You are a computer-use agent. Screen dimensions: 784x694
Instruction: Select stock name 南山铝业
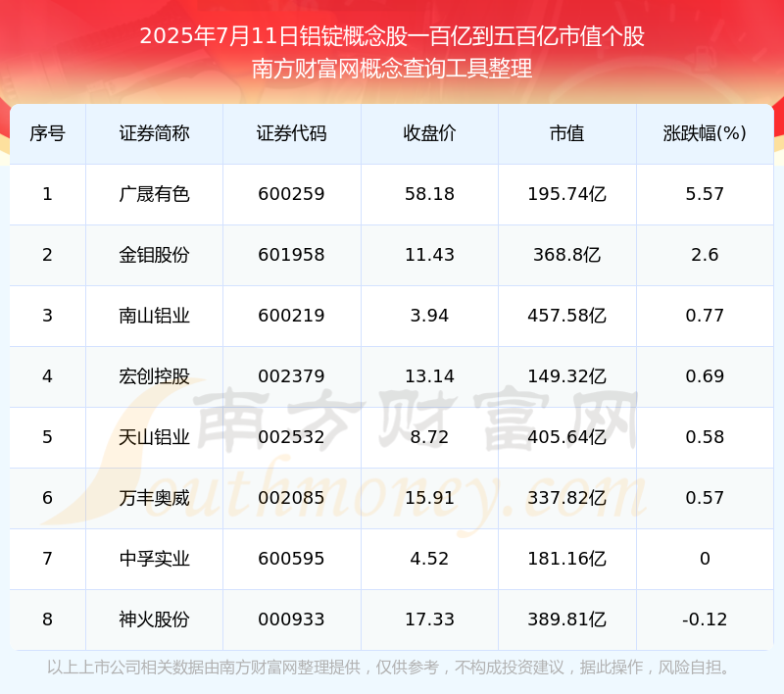[x=155, y=316]
